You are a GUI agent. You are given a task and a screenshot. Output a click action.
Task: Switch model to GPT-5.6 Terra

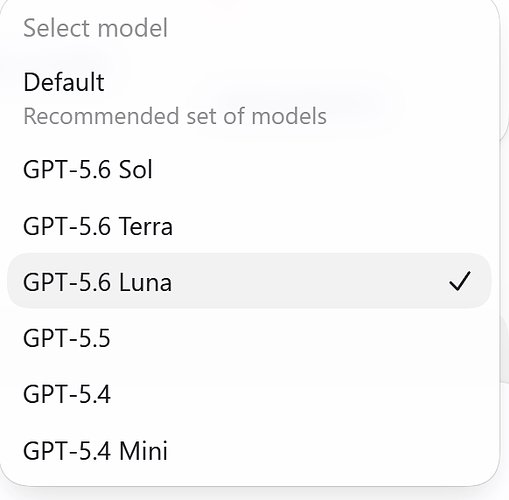(x=249, y=226)
